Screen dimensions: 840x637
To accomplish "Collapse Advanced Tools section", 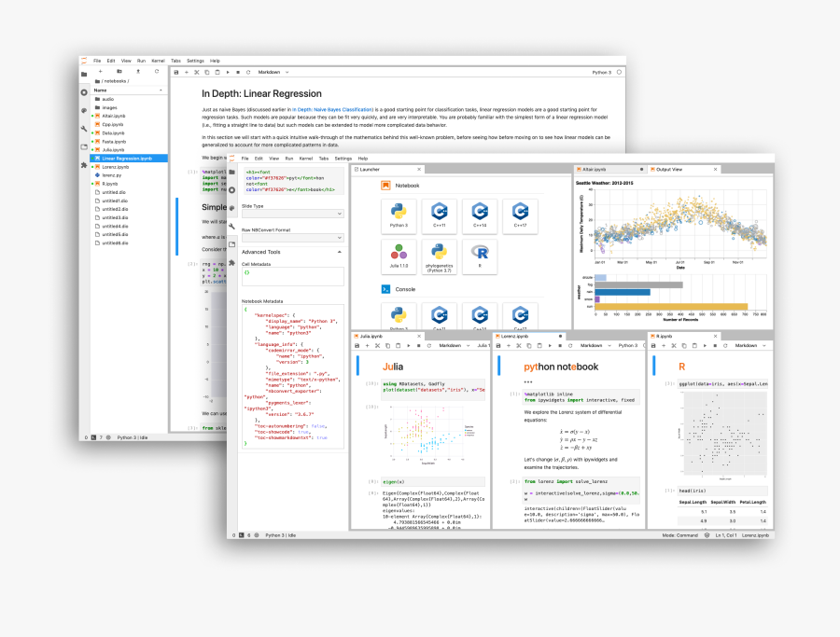I will (x=292, y=252).
